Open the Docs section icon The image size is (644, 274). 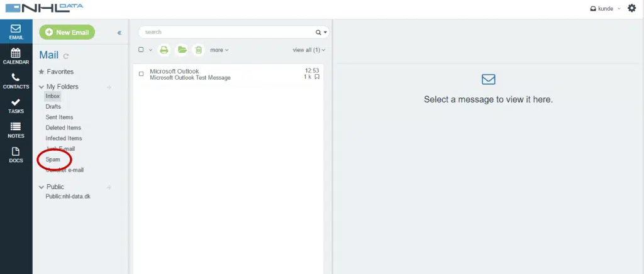point(16,155)
